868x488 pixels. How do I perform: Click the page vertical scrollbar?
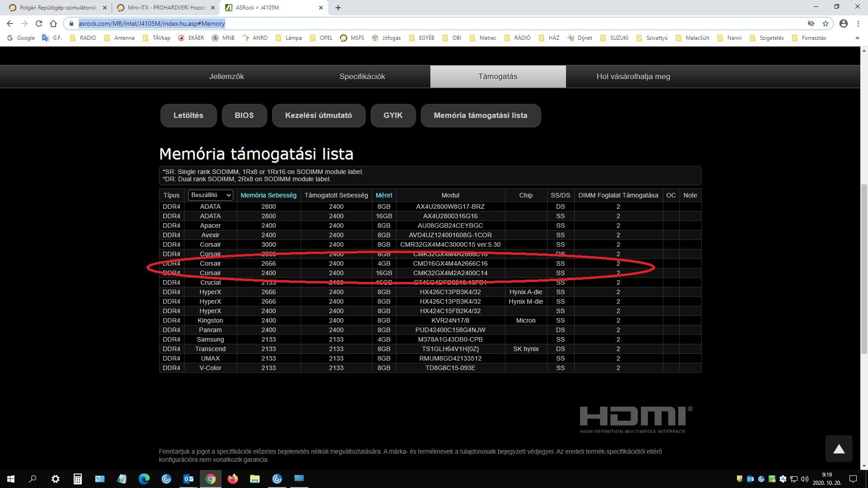[864, 268]
